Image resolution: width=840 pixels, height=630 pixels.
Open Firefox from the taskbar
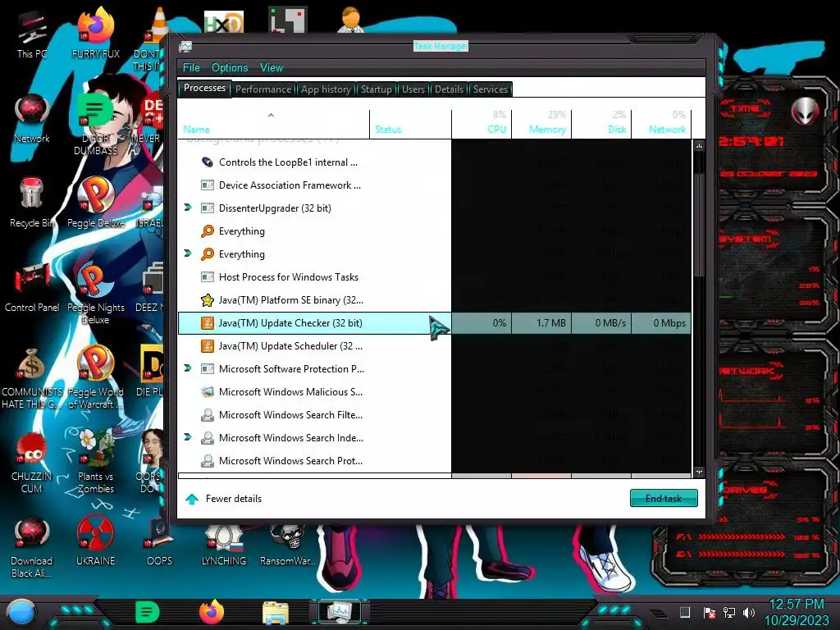tap(212, 612)
